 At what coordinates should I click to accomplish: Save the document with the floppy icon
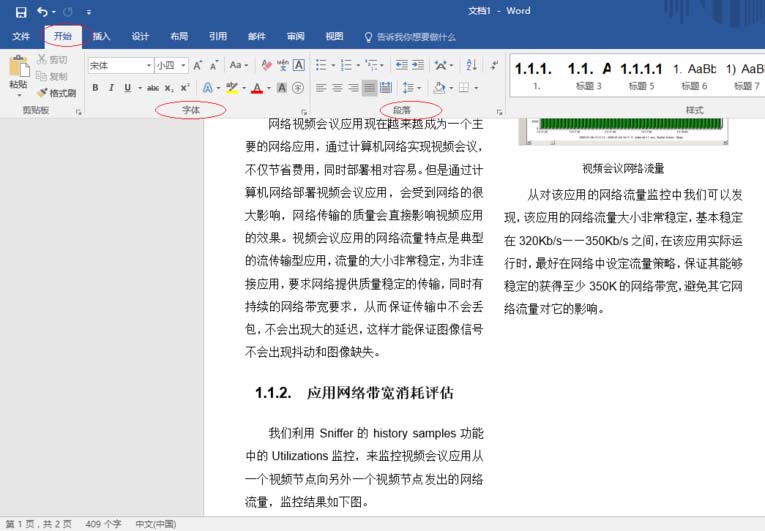pyautogui.click(x=21, y=12)
